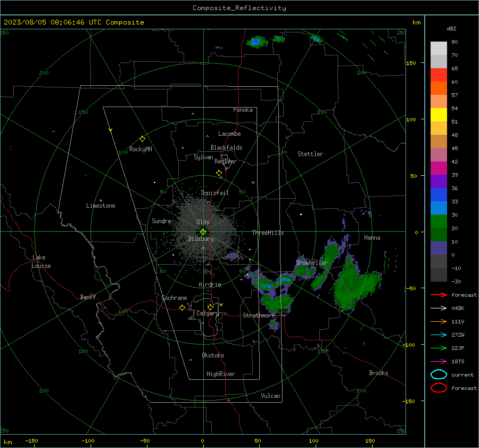
Task: Click the Banff label
Action: (x=88, y=297)
